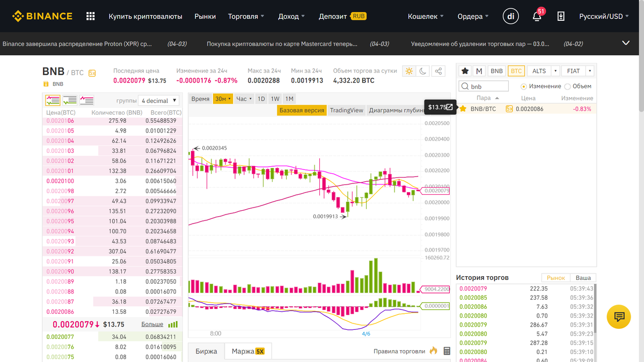Open the $13.75 tooltip external link icon
This screenshot has height=362, width=644.
(450, 107)
